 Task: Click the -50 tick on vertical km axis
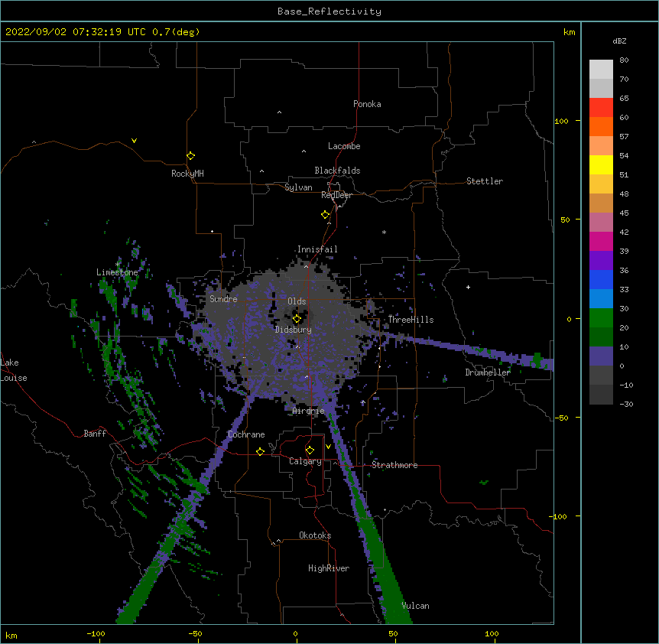coord(561,418)
